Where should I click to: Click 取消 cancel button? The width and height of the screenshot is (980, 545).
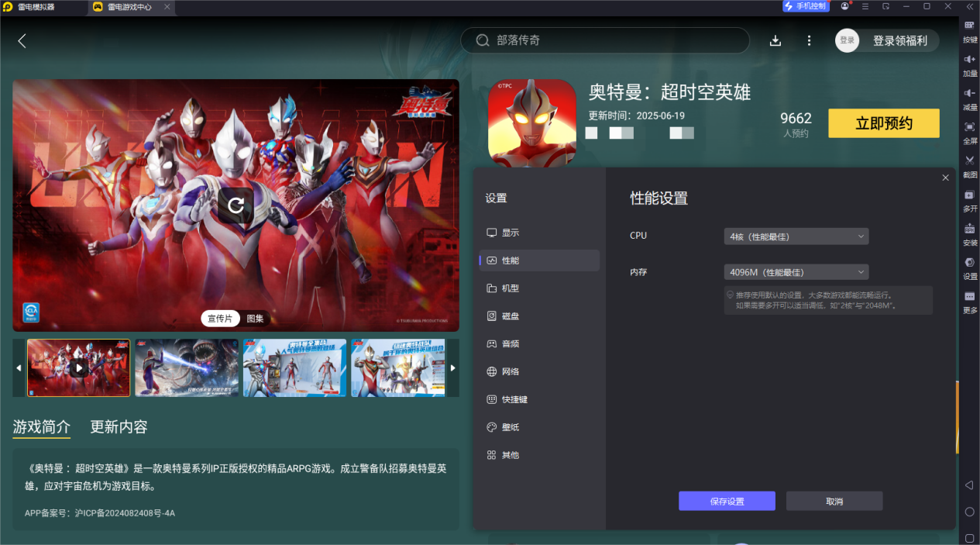coord(834,502)
